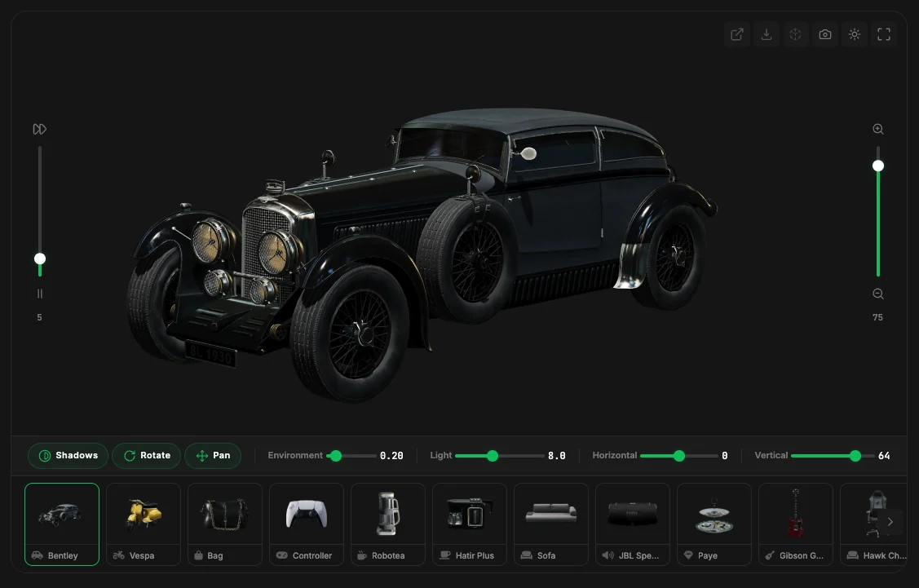
Task: Click the zoom out magnifier icon
Action: pyautogui.click(x=878, y=294)
